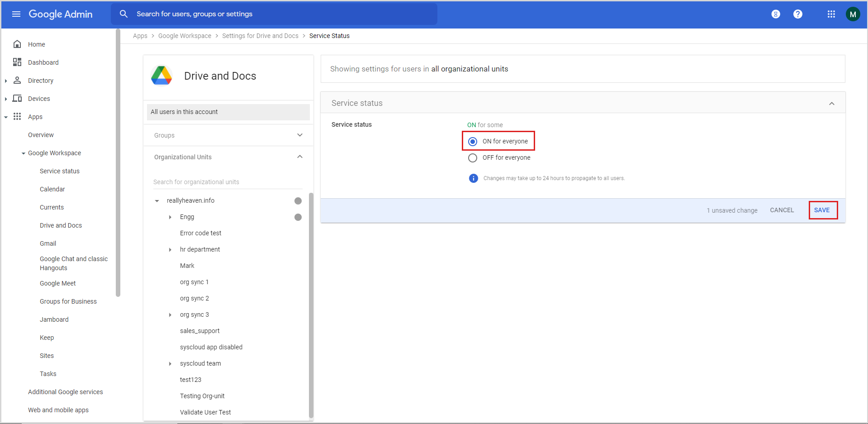Open the account avatar M
Screen dimensions: 868x424
coord(853,14)
